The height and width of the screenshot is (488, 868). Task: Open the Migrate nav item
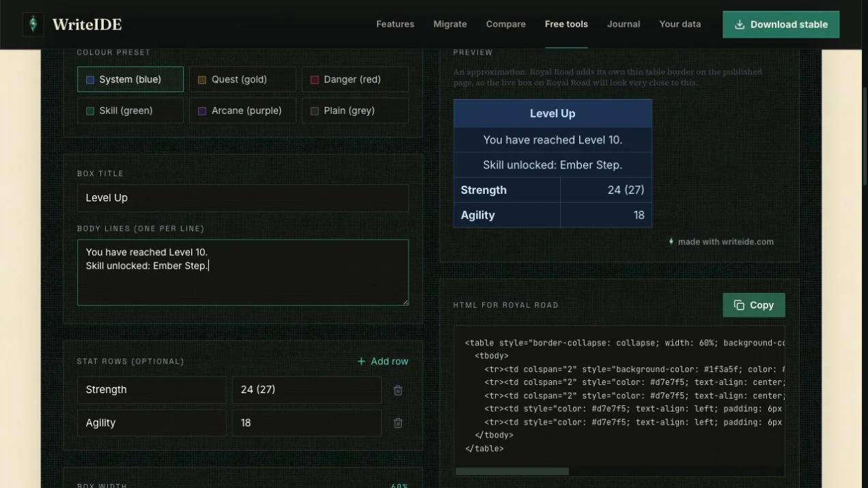[450, 24]
